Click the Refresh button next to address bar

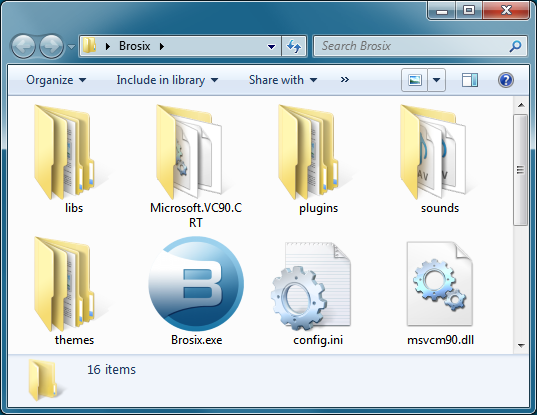coord(294,46)
